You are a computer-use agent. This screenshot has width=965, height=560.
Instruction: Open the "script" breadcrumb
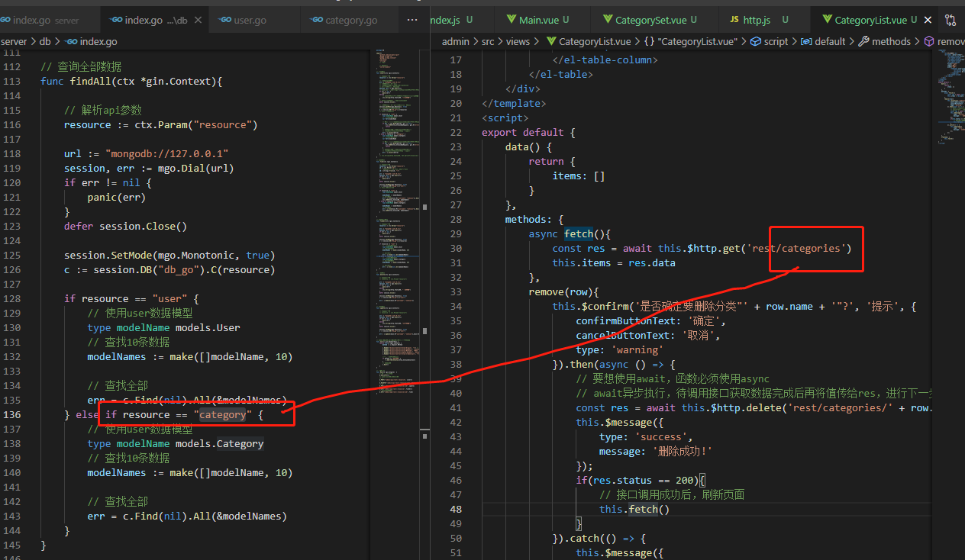point(770,41)
